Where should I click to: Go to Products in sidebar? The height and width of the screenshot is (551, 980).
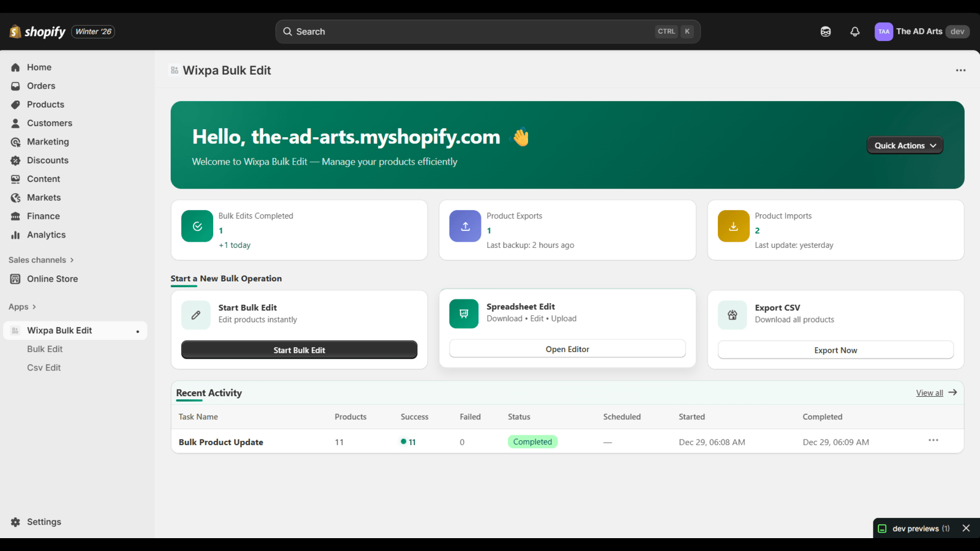click(45, 105)
